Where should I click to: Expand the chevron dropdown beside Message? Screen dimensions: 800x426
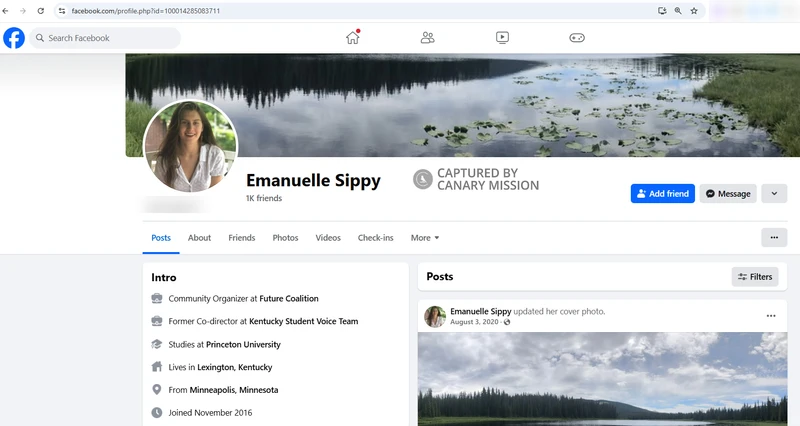(x=773, y=194)
